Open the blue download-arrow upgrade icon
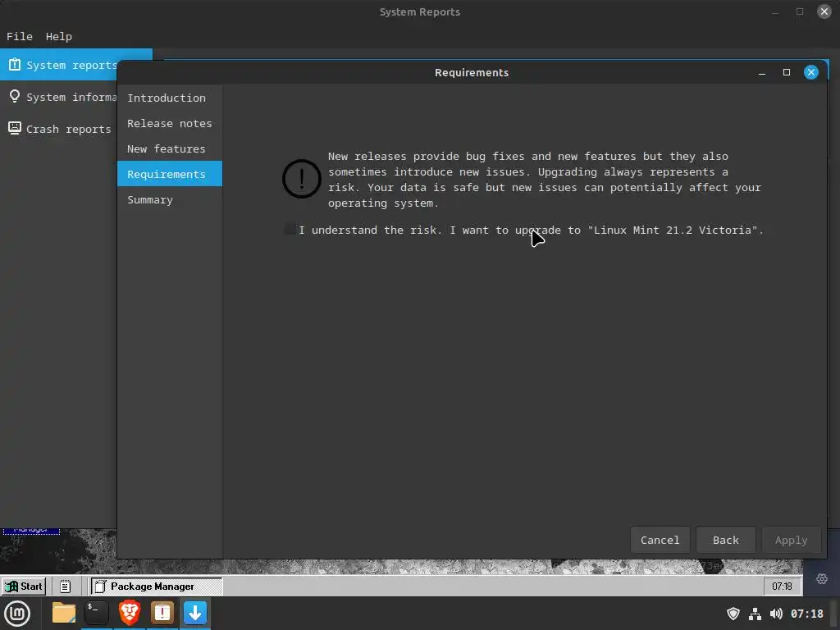Viewport: 840px width, 630px height. pyautogui.click(x=195, y=614)
